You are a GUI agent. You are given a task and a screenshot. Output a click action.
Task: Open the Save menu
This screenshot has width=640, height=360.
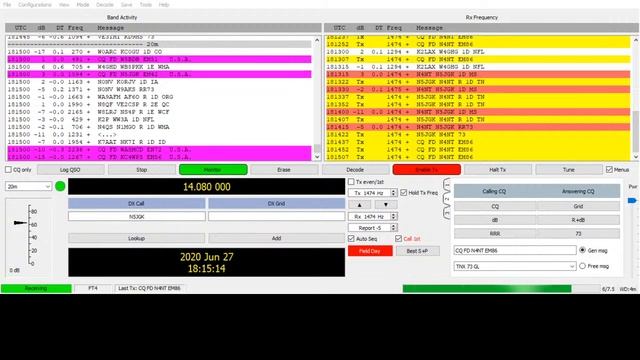(127, 4)
